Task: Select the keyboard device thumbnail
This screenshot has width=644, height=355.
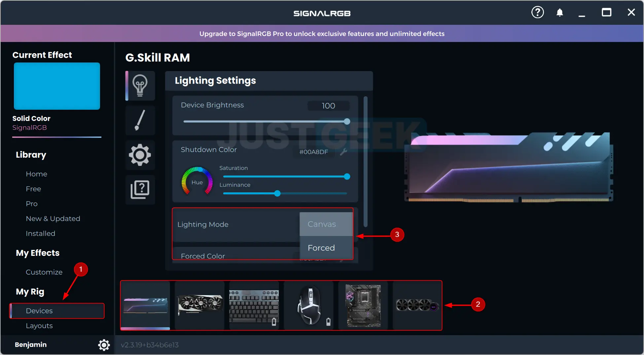Action: coord(254,305)
